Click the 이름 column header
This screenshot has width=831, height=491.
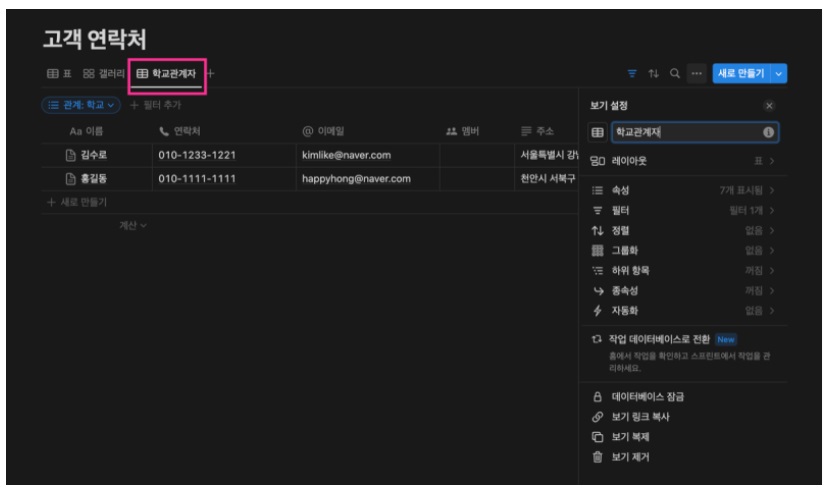(86, 131)
